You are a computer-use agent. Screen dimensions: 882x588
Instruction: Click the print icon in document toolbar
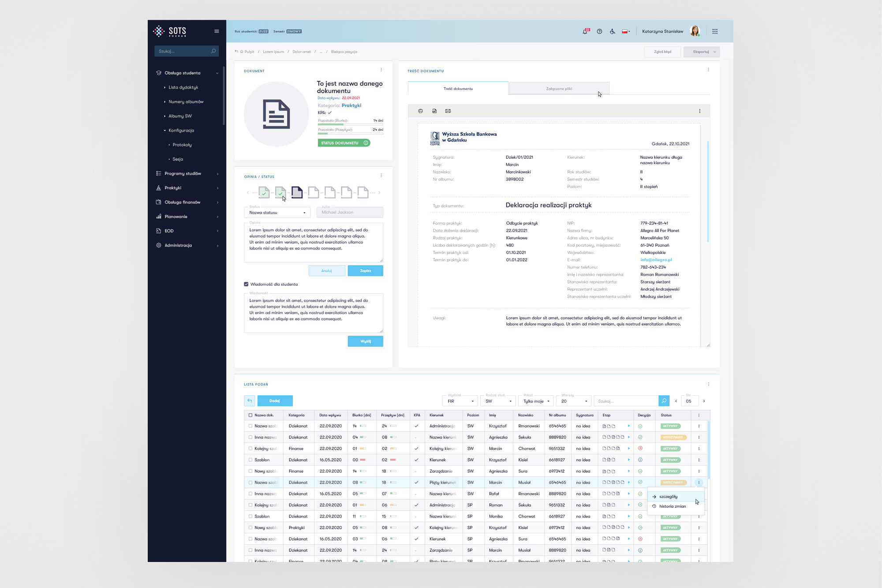(x=420, y=111)
